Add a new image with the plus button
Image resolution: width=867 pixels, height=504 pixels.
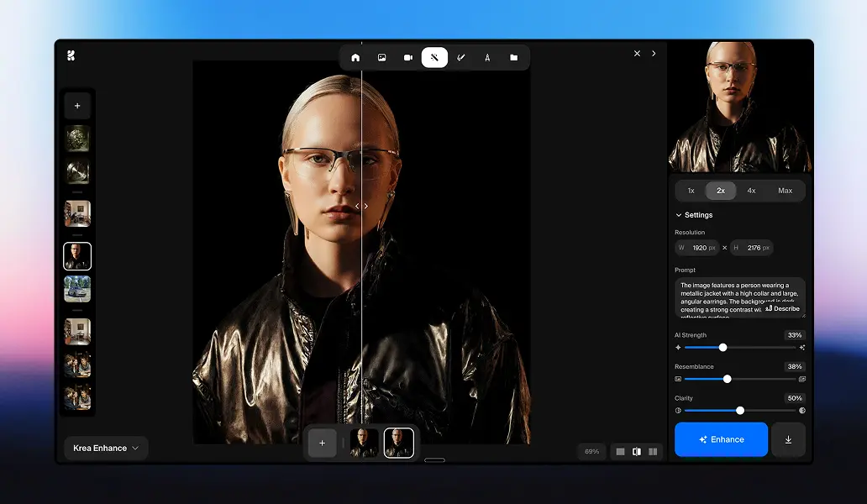(x=323, y=443)
